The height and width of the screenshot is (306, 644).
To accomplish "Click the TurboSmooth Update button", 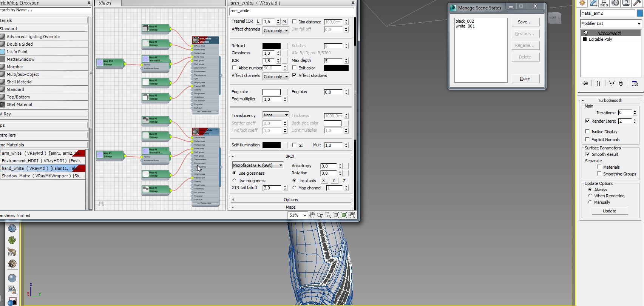I will point(609,211).
